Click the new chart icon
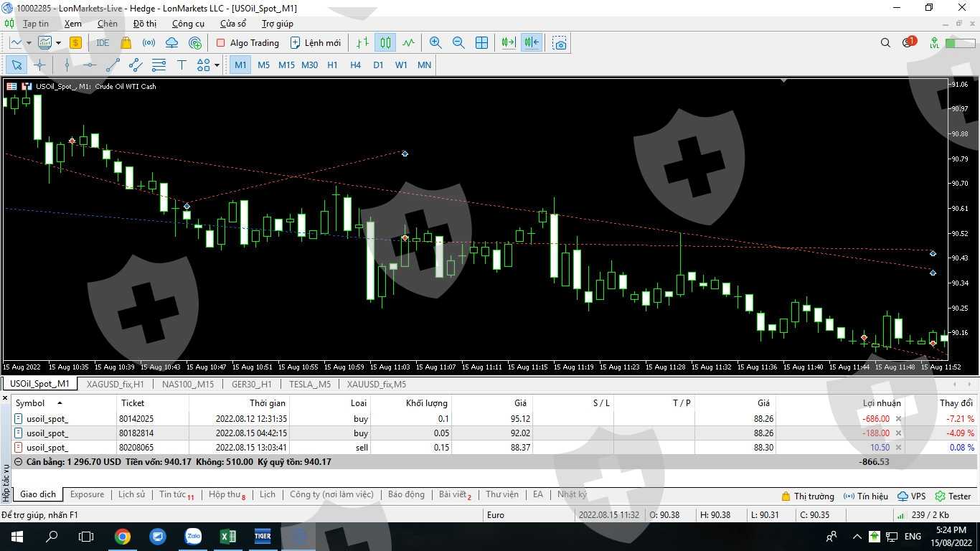 click(x=16, y=43)
